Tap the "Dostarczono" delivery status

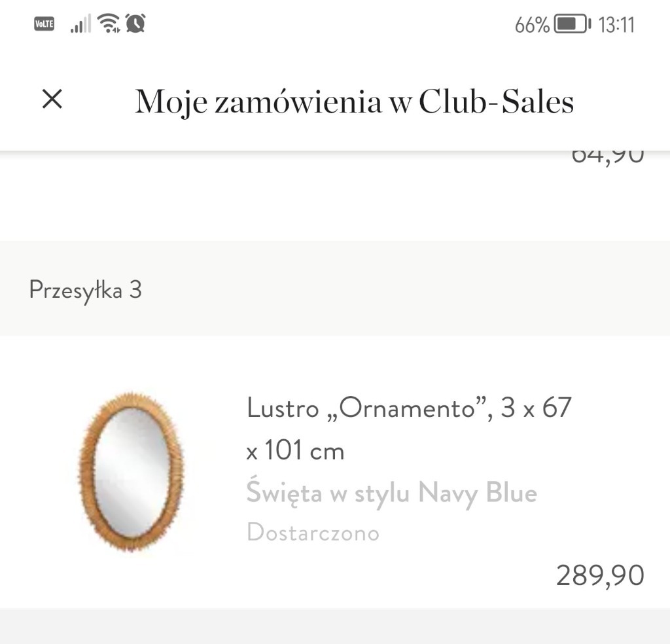coord(313,532)
